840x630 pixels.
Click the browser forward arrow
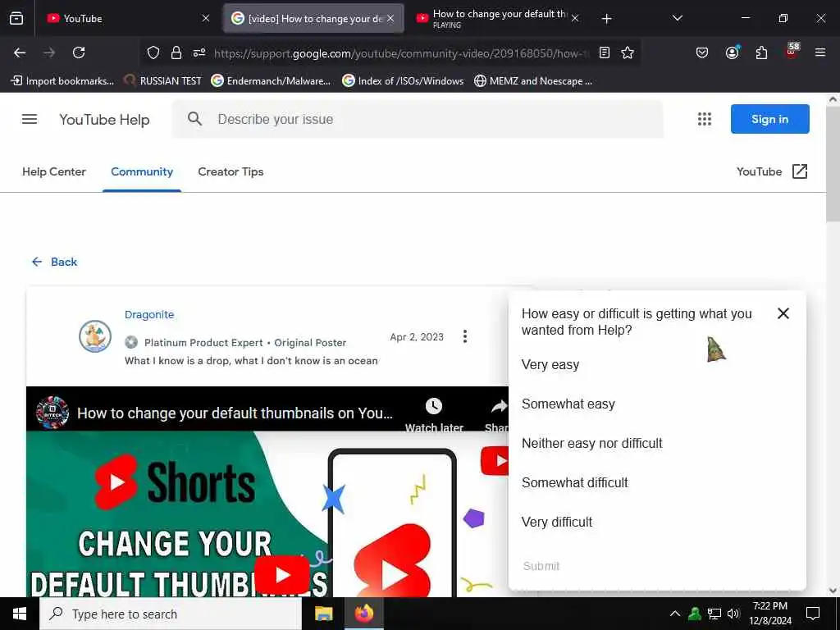click(49, 52)
